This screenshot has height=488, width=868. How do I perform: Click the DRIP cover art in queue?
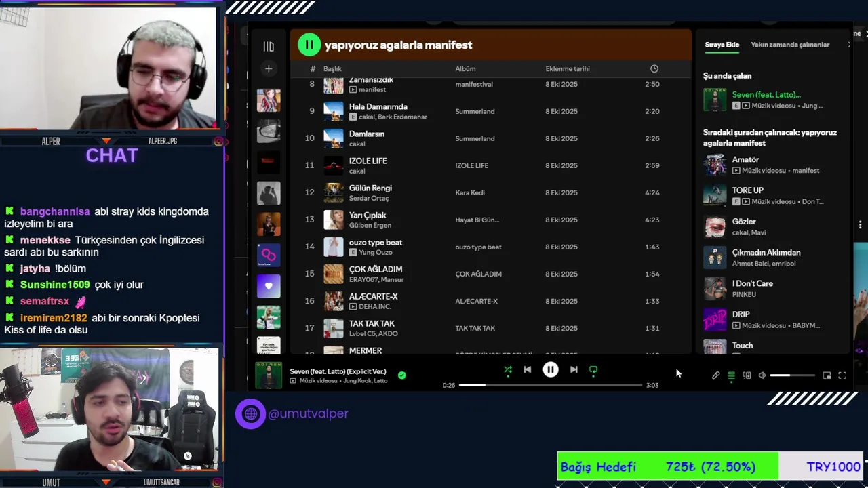pyautogui.click(x=715, y=320)
